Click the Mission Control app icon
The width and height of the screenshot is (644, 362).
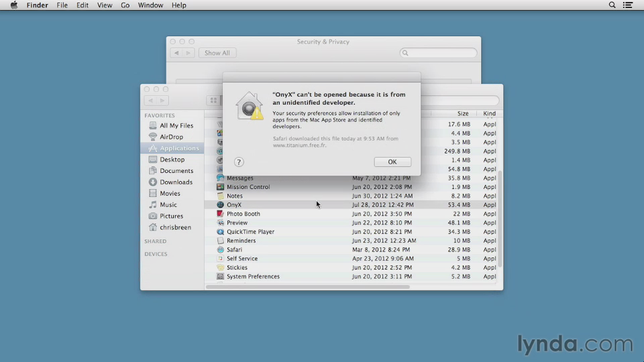tap(221, 187)
